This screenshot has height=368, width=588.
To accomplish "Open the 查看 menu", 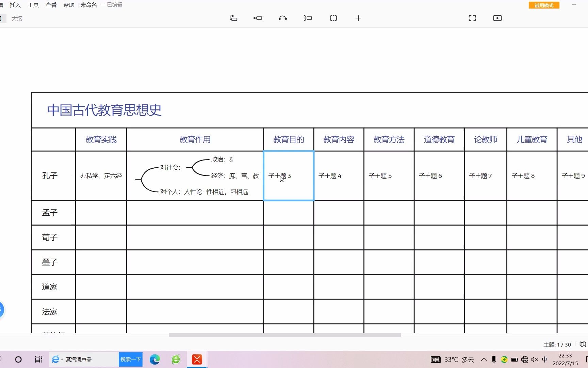I will pos(51,5).
